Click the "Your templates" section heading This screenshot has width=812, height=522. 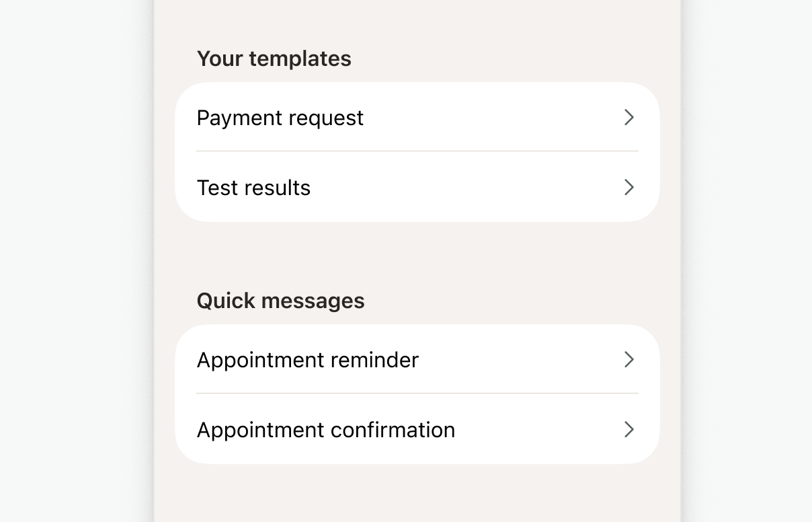pos(274,59)
